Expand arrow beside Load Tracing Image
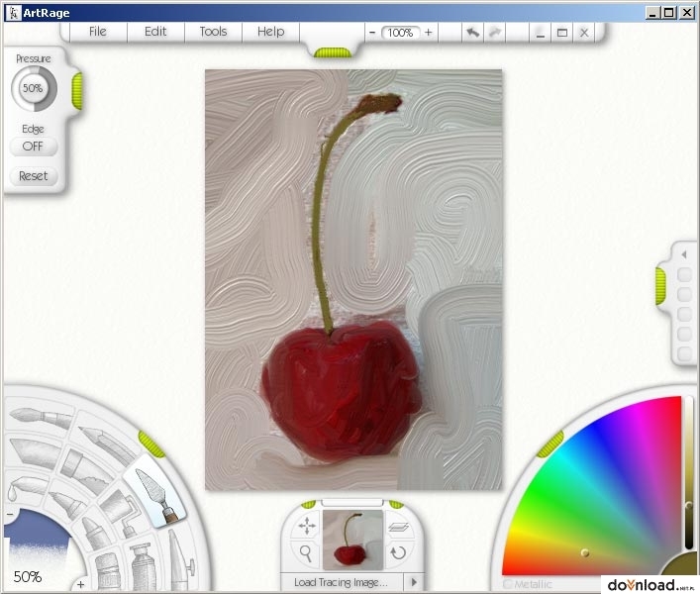Image resolution: width=700 pixels, height=594 pixels. coord(414,582)
